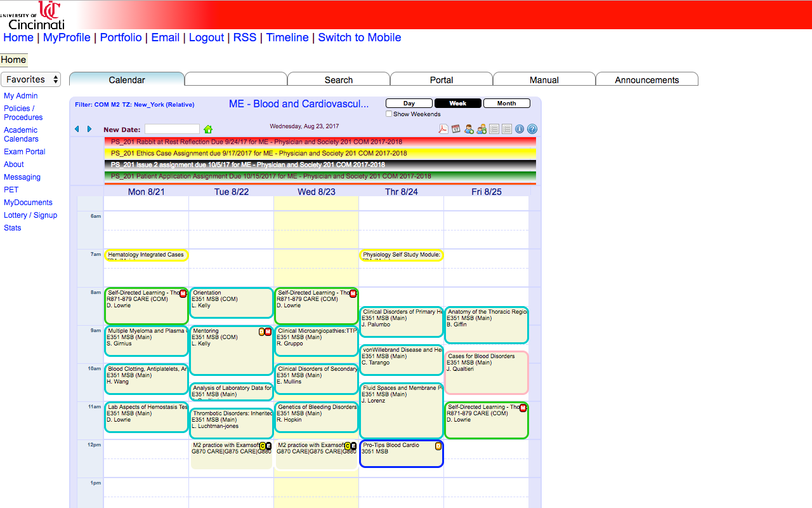The image size is (812, 508).
Task: Click the yellow C badge on Wednesday M2 practice
Action: (x=347, y=446)
